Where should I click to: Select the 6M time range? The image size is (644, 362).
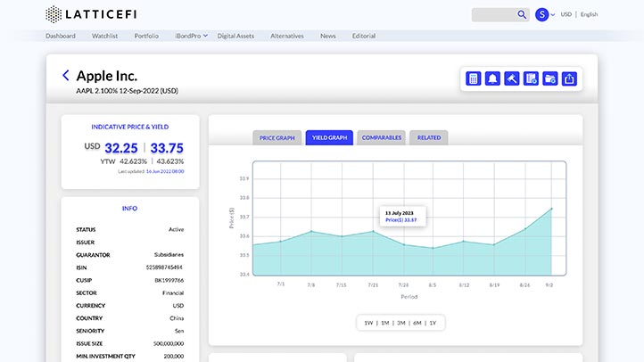[417, 323]
